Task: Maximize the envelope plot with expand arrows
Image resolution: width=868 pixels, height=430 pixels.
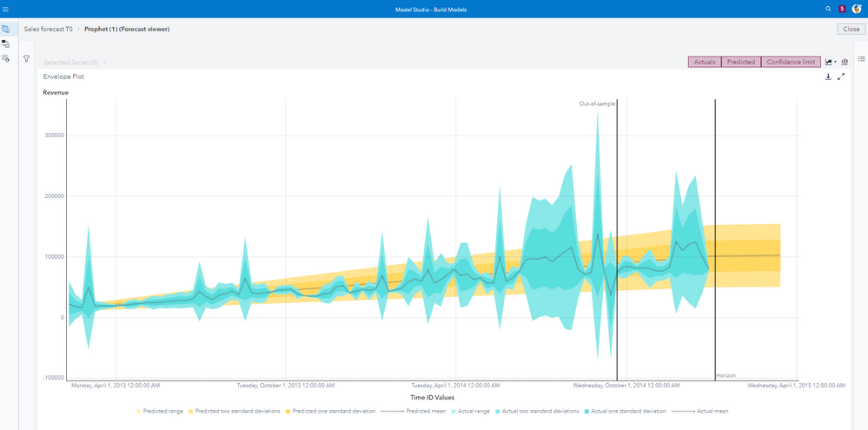Action: (841, 76)
